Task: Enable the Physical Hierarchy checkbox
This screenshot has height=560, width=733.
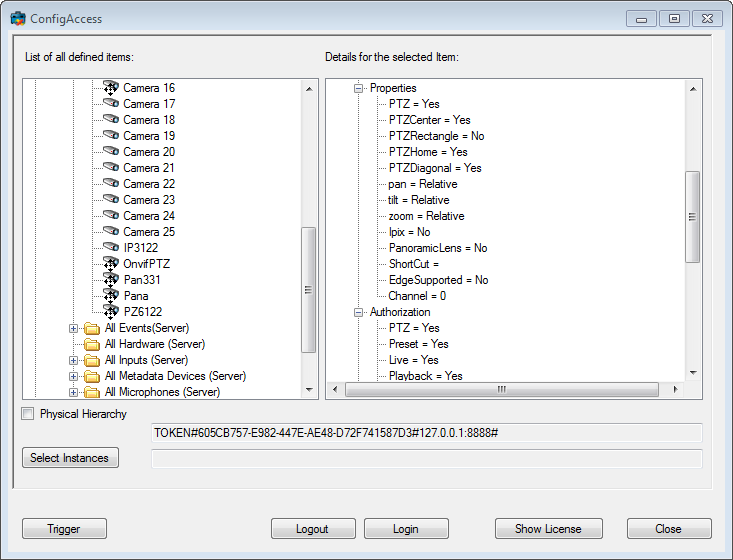Action: coord(28,414)
